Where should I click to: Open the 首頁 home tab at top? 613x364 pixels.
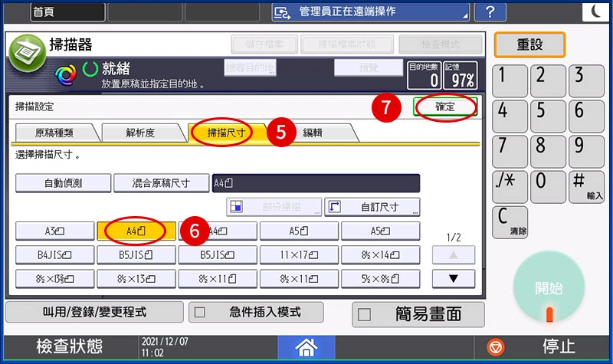tap(67, 11)
